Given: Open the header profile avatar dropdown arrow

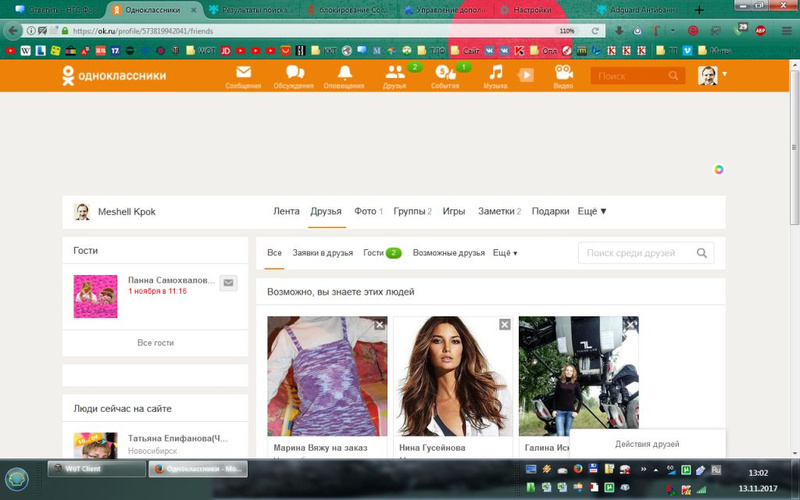Looking at the screenshot, I should pyautogui.click(x=724, y=74).
